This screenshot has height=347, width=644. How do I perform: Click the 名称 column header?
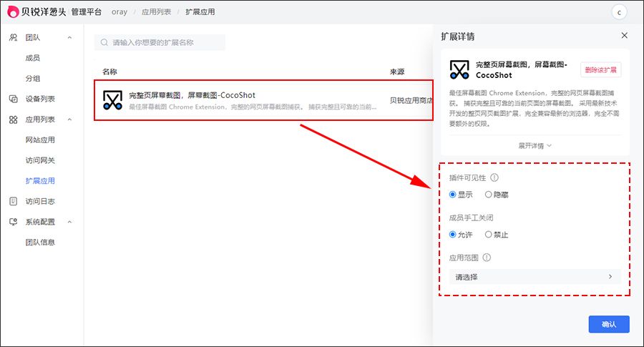[109, 72]
